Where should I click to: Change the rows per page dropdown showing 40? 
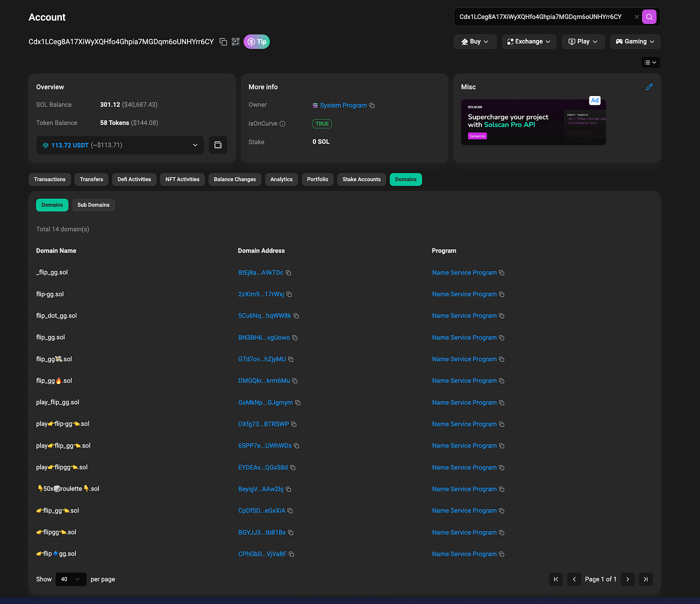point(70,580)
